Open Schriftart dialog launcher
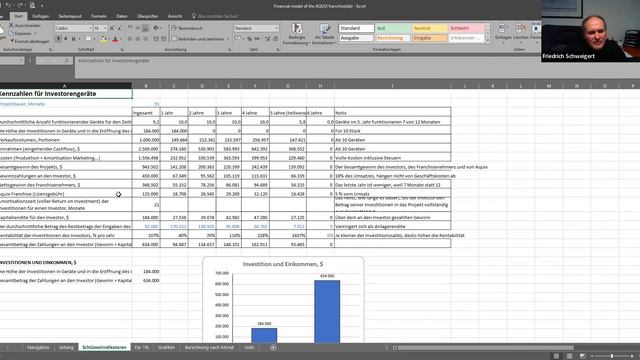The width and height of the screenshot is (640, 360). click(x=122, y=50)
